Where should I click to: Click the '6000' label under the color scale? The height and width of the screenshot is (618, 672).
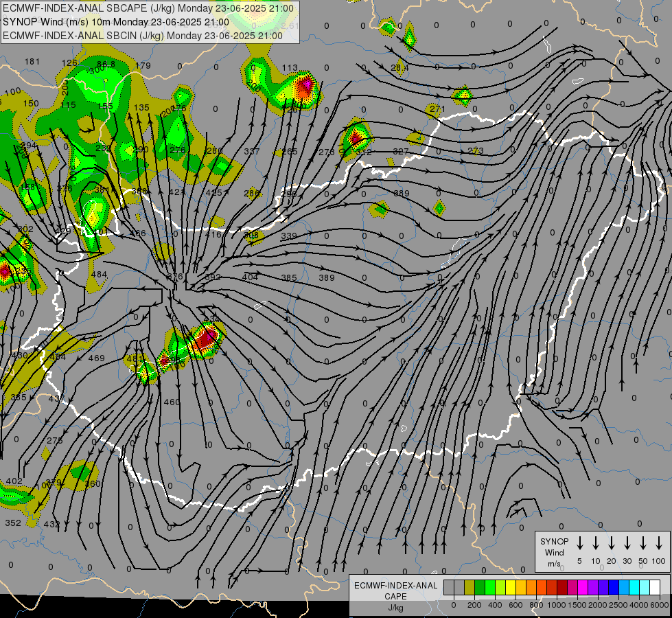pos(660,605)
